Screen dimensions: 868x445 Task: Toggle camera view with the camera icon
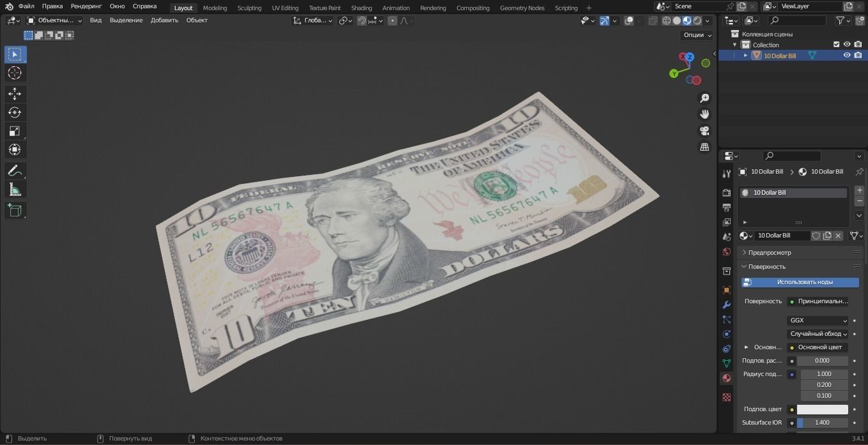[704, 131]
